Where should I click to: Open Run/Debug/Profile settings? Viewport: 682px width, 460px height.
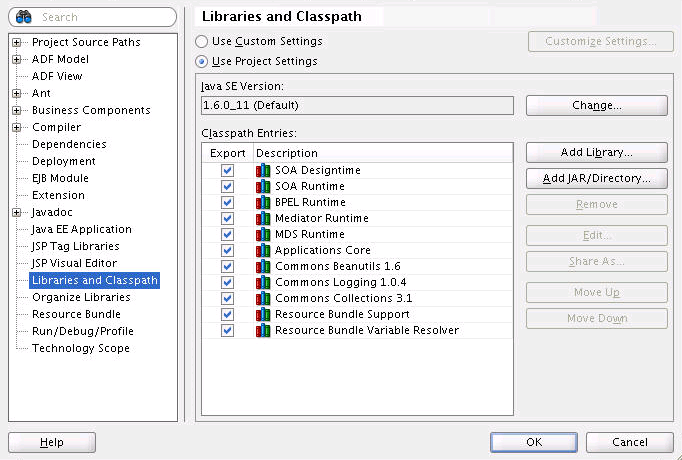pos(83,331)
